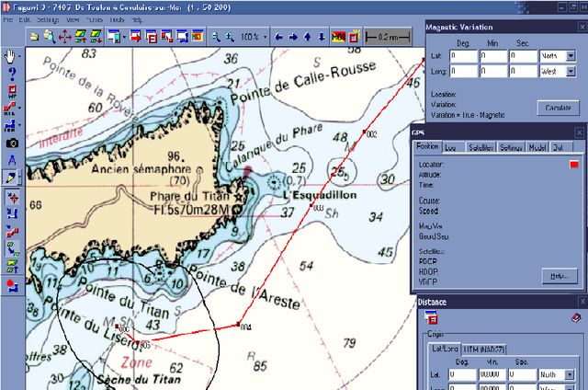Click the zoom in magnifier icon
The image size is (588, 390).
click(x=230, y=37)
